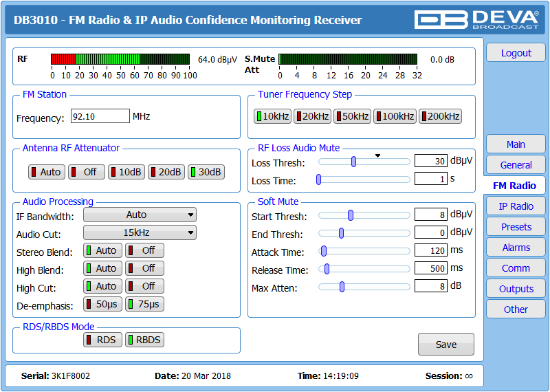Select 50µs de-emphasis

(102, 304)
